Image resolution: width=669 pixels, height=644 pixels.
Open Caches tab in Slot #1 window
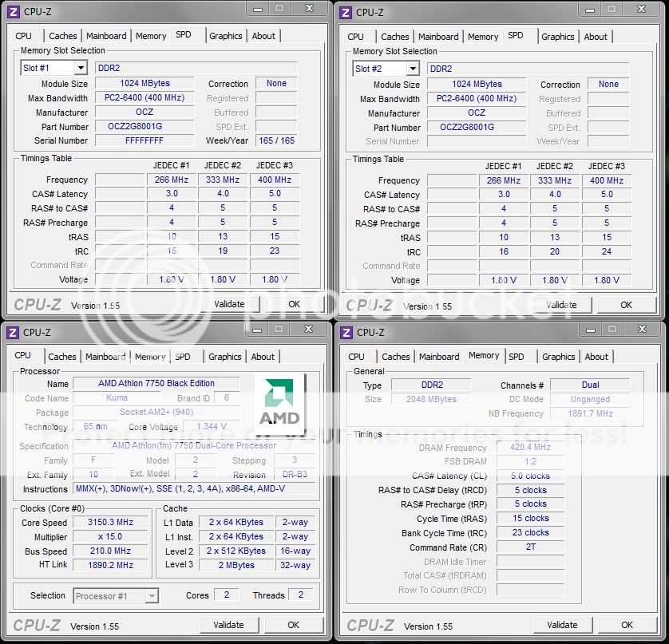click(63, 36)
